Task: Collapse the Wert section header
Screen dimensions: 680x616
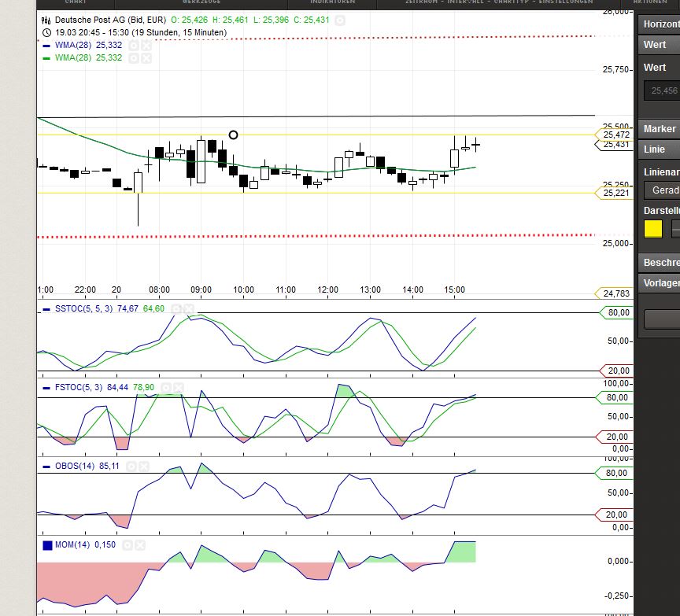Action: (x=660, y=45)
